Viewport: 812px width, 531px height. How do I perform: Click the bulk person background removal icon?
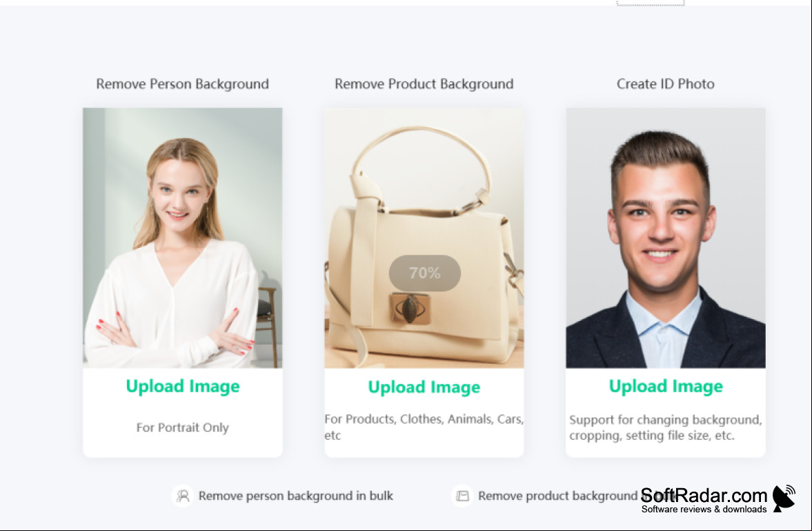click(x=182, y=496)
